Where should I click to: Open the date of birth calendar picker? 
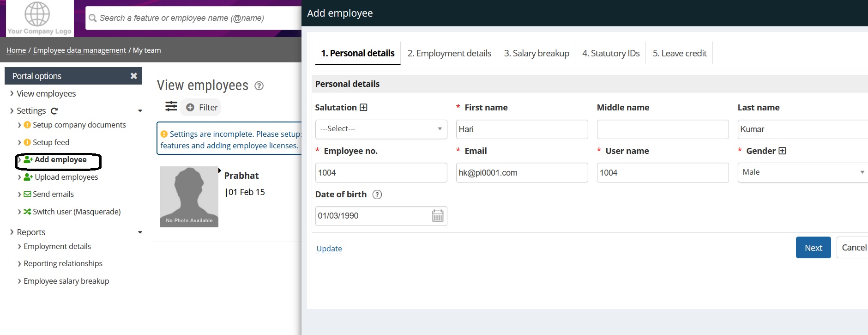point(438,216)
